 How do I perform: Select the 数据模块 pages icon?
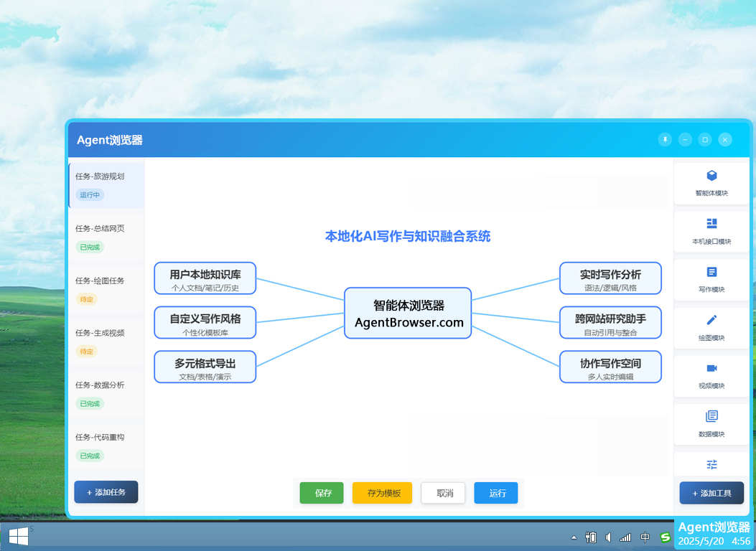[711, 415]
